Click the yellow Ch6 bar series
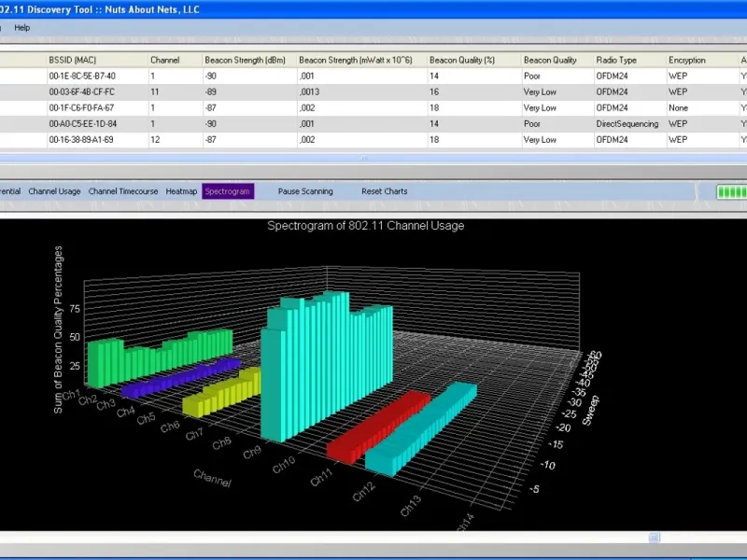The height and width of the screenshot is (560, 747). pos(222,391)
